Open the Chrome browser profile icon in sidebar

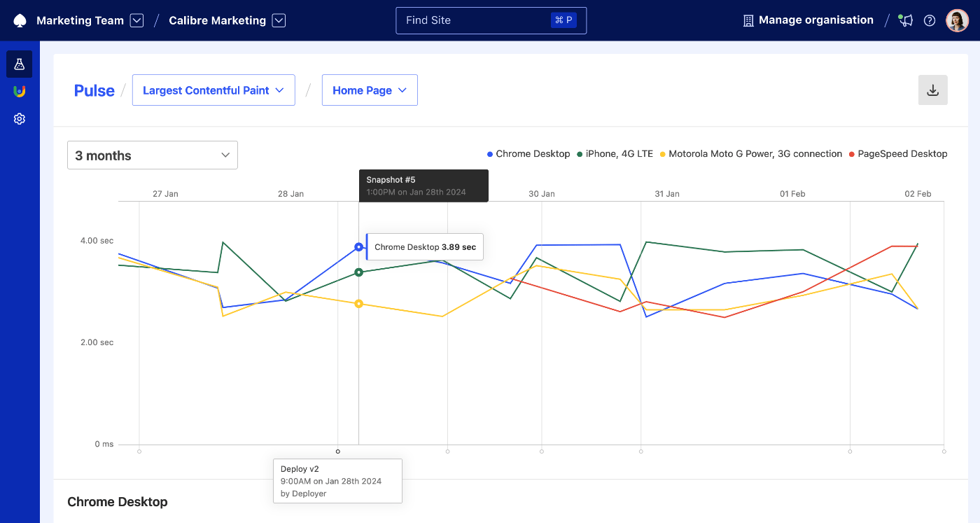[x=19, y=91]
